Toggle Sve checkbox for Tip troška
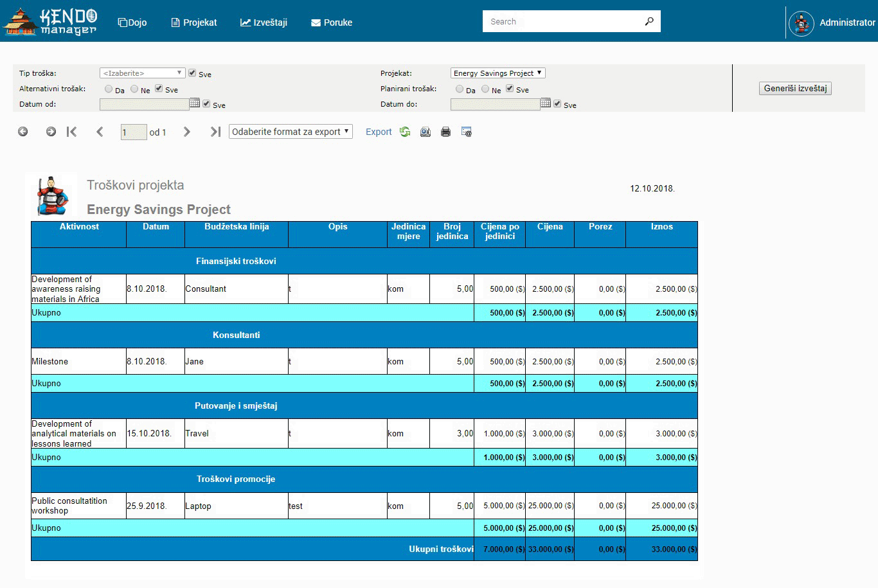The image size is (878, 588). (192, 73)
